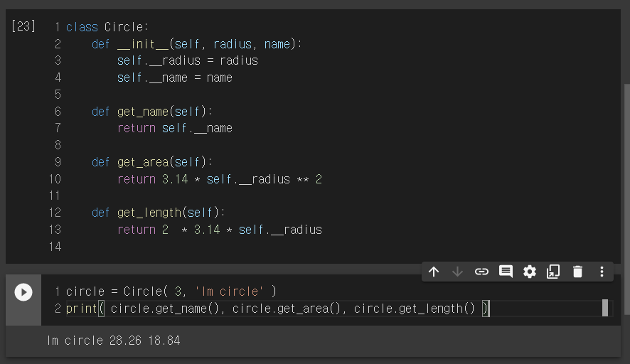Click output text 'Im circle 28.26 18.84'

113,341
